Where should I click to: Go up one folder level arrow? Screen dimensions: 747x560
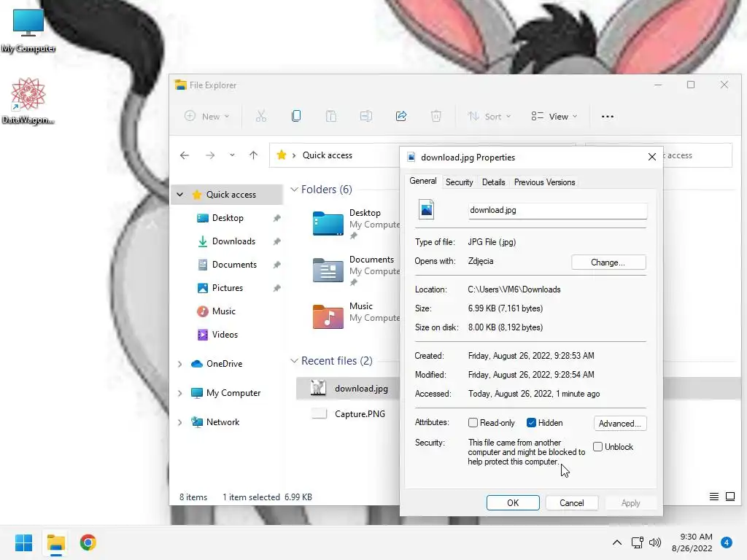253,155
